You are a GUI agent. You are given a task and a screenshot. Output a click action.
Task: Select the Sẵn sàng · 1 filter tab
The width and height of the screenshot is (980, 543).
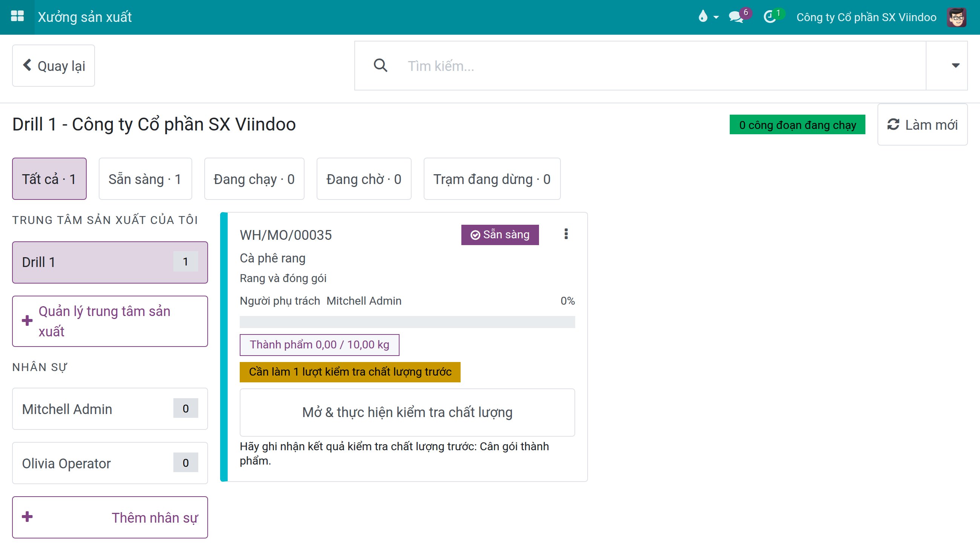[x=145, y=179]
